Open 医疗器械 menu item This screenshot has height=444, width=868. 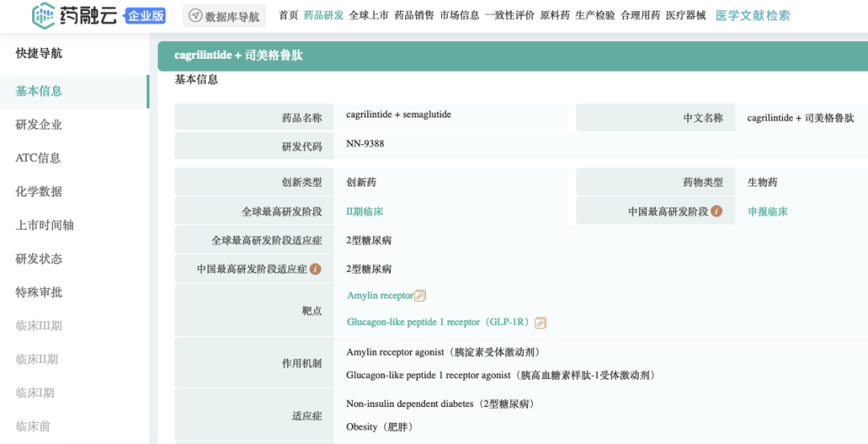pyautogui.click(x=686, y=15)
